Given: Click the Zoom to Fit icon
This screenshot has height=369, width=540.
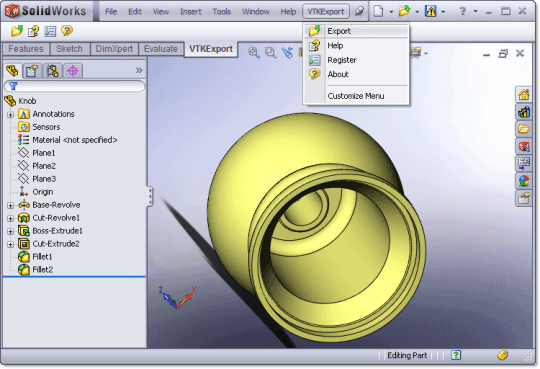Looking at the screenshot, I should (x=254, y=52).
